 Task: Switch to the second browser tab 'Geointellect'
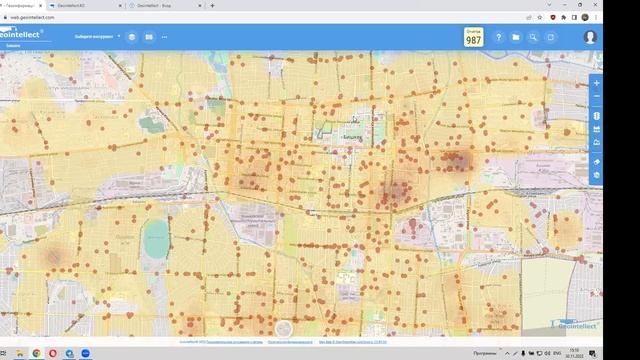coord(86,6)
